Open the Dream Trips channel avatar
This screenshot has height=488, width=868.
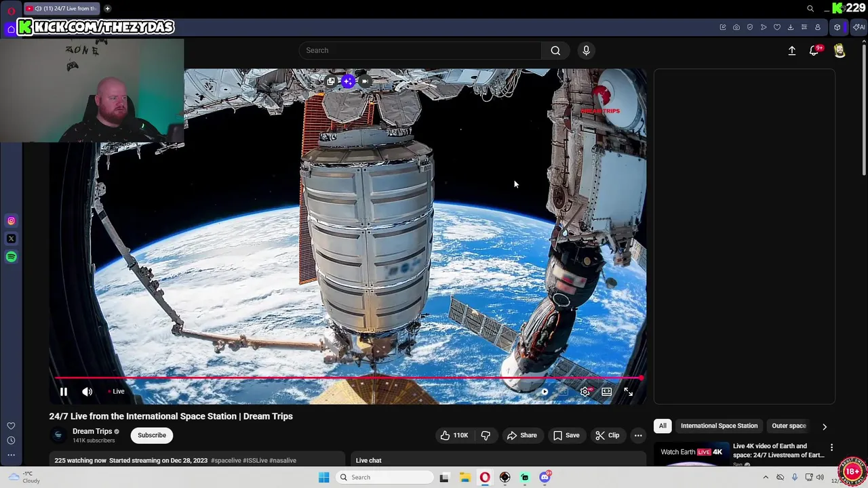(58, 435)
